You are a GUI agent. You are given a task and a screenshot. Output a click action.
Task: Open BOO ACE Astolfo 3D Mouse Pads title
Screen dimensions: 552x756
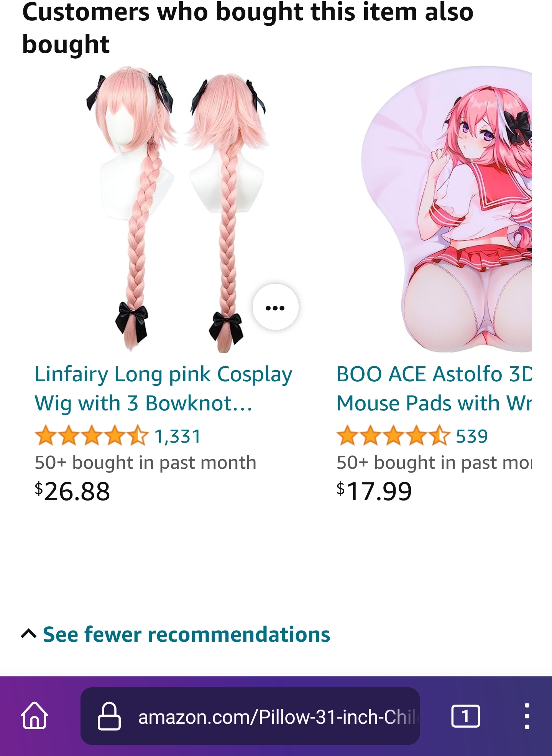(x=434, y=389)
